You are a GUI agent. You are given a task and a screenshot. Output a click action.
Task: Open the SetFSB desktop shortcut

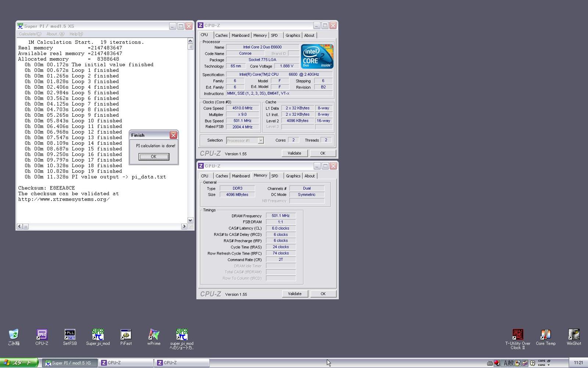pyautogui.click(x=70, y=337)
